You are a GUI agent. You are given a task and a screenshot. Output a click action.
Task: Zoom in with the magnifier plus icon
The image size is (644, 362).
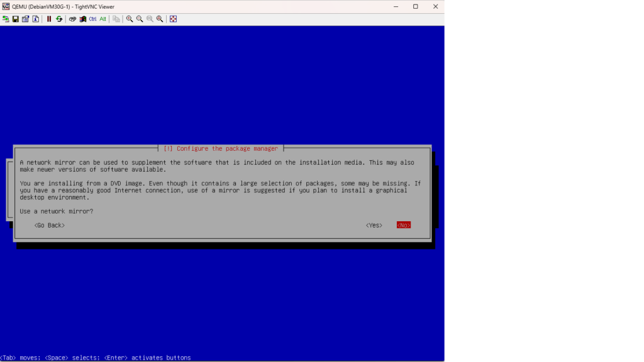[x=130, y=19]
